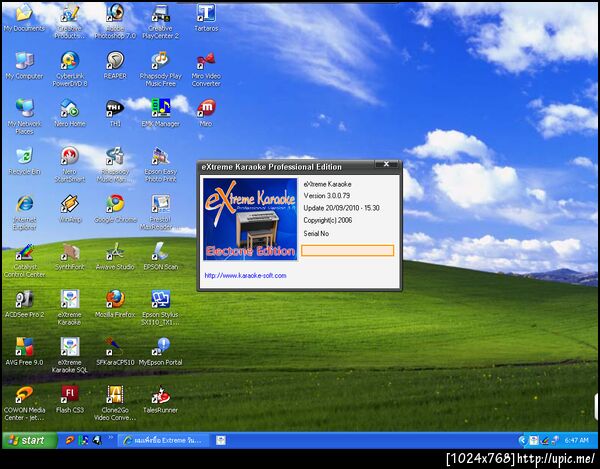The width and height of the screenshot is (600, 469).
Task: Open Epson Easy Photo Print
Action: pos(160,164)
